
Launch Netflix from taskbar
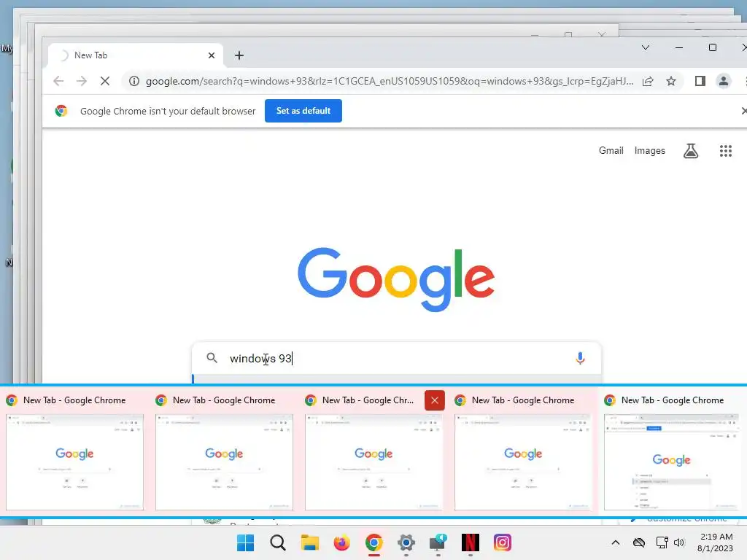(471, 542)
